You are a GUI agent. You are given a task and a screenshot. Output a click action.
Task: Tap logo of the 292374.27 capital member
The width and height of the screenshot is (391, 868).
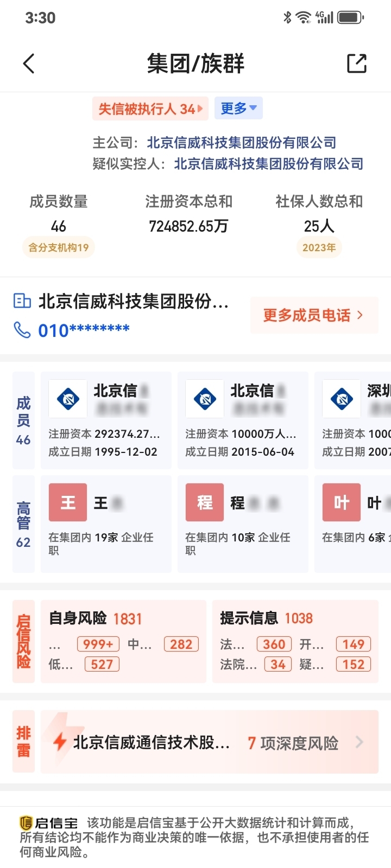pos(68,399)
